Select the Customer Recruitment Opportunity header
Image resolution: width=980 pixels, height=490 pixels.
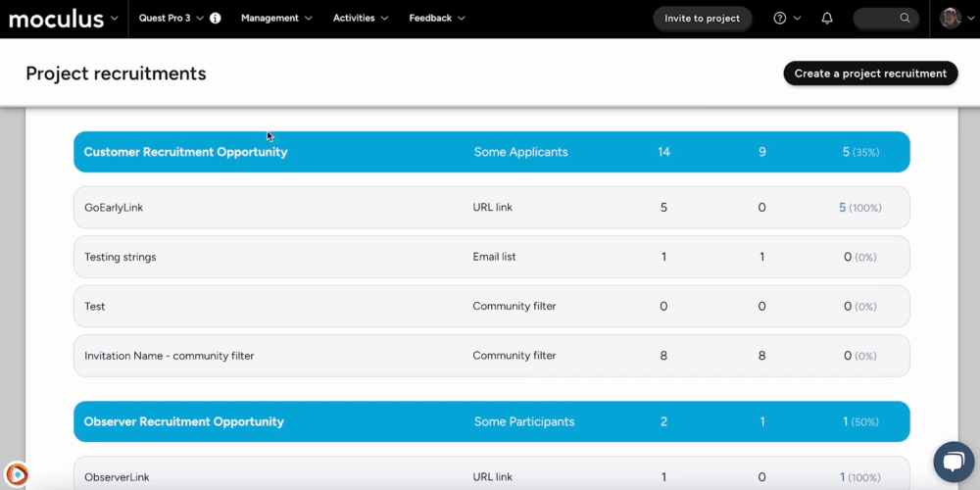tap(185, 152)
